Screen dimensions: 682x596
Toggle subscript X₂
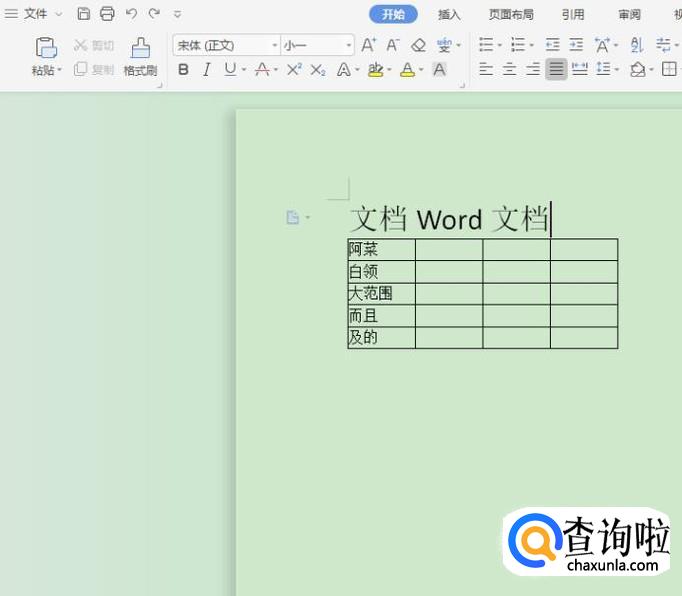click(318, 70)
